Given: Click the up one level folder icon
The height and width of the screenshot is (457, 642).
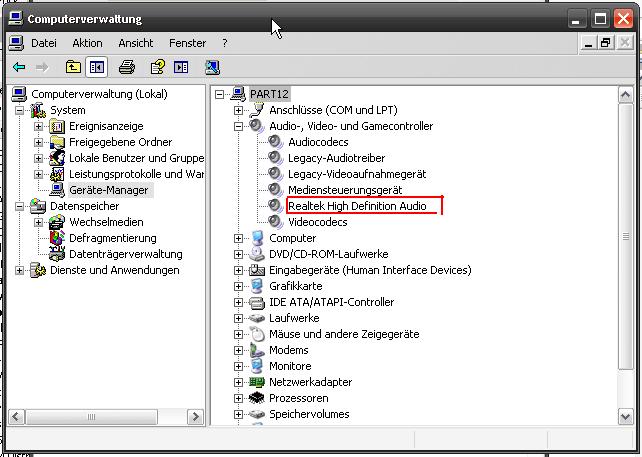Looking at the screenshot, I should point(73,67).
